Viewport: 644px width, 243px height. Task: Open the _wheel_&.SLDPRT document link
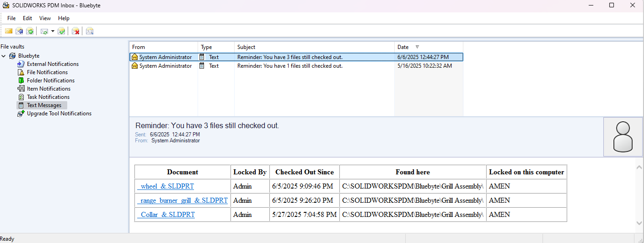(x=166, y=186)
